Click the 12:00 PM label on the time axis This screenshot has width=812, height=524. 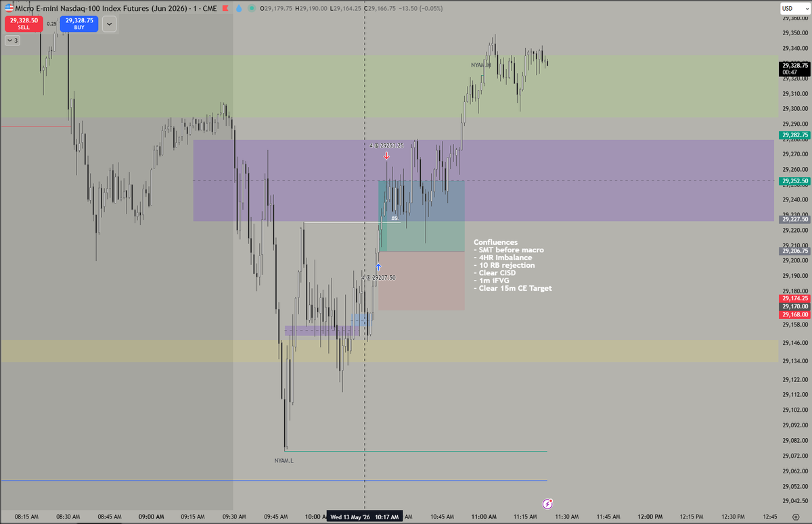[x=650, y=517]
